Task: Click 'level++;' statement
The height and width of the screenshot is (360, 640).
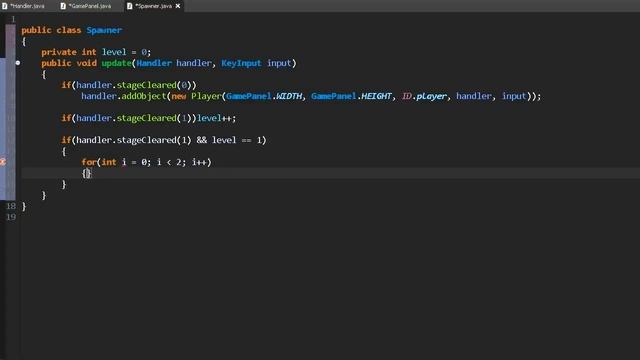Action: pyautogui.click(x=216, y=118)
